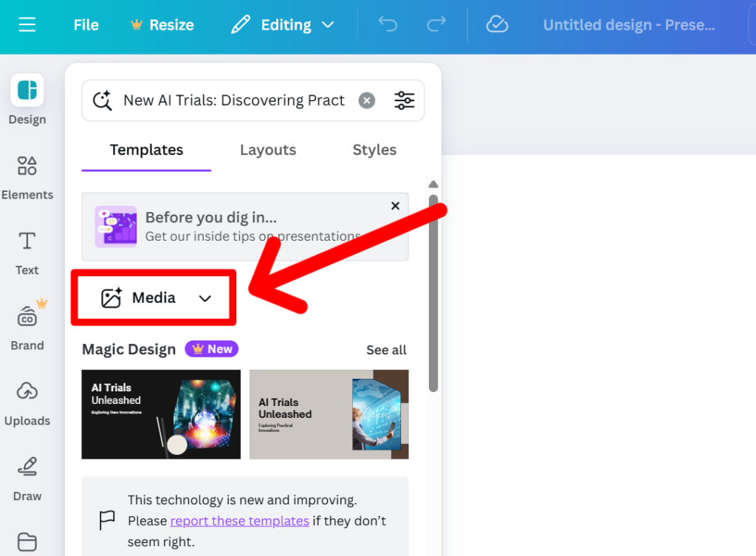Screen dimensions: 756x556
Task: Clear the search text with X button
Action: click(x=367, y=100)
